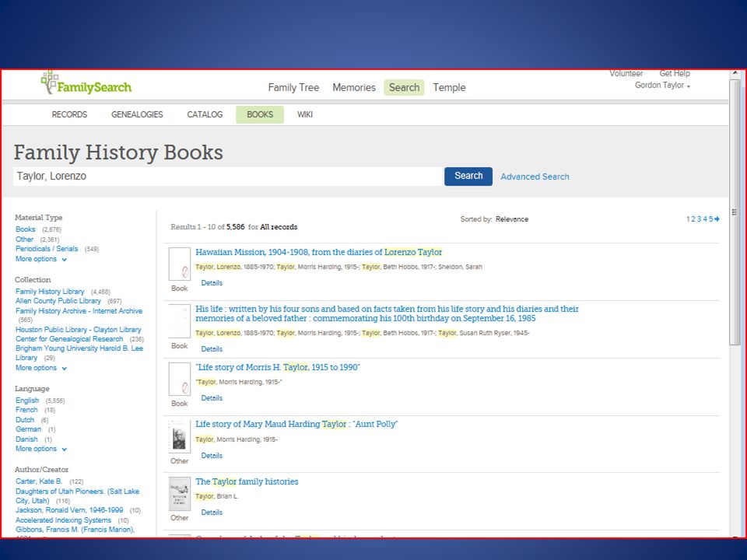The image size is (747, 560).
Task: Filter by Allen County Public Library
Action: point(58,301)
